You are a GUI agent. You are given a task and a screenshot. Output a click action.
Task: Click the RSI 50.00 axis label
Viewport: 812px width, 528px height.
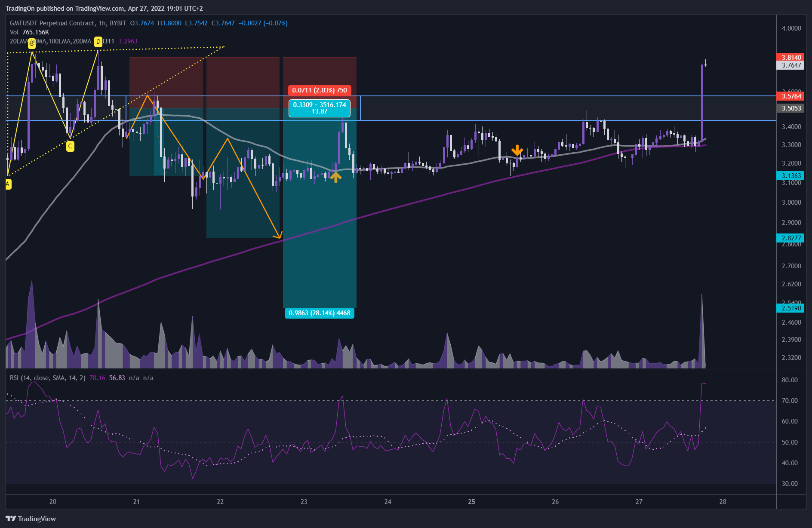pos(790,442)
